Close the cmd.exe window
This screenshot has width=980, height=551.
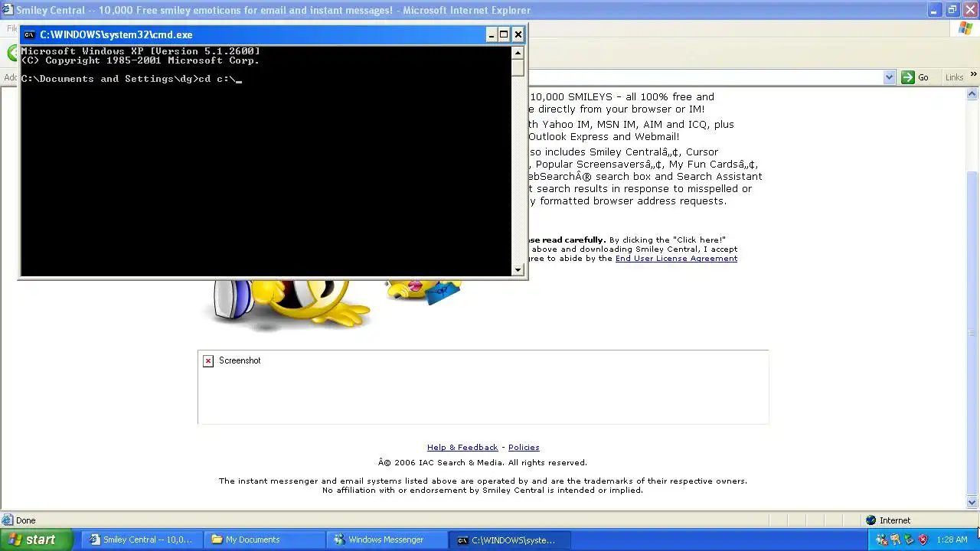518,34
